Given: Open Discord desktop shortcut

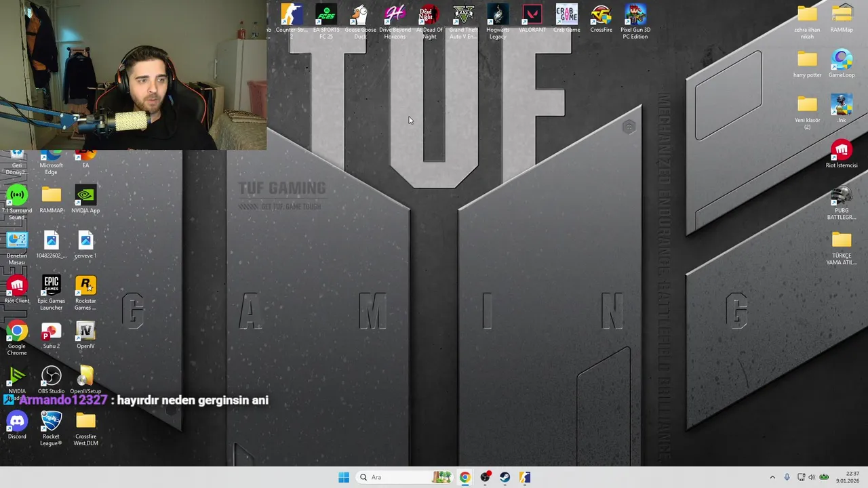Looking at the screenshot, I should coord(17,426).
